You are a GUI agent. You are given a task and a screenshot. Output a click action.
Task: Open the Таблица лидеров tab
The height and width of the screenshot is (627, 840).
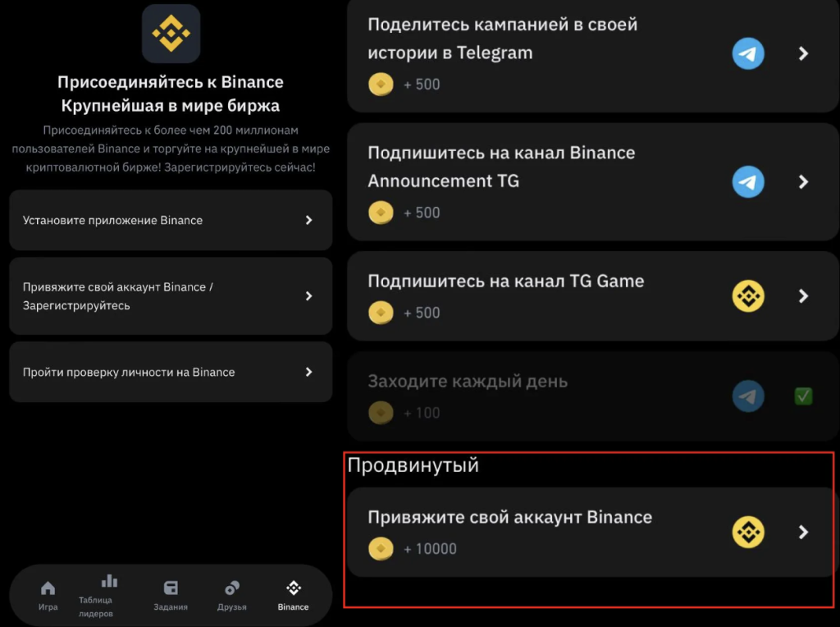coord(102,595)
